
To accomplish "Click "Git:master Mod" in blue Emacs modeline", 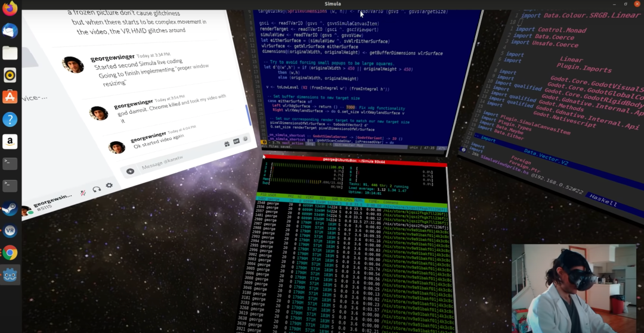I will coord(348,144).
